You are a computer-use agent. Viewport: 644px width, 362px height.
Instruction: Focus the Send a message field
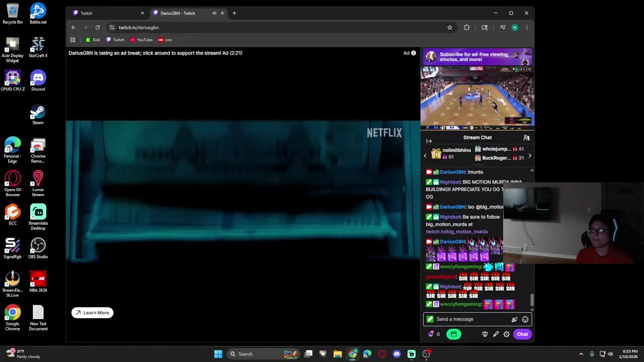(x=477, y=319)
